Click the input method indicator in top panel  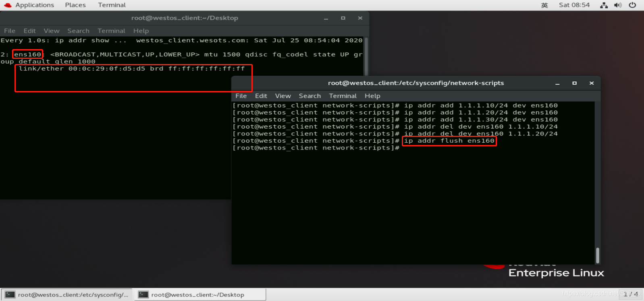pyautogui.click(x=544, y=5)
